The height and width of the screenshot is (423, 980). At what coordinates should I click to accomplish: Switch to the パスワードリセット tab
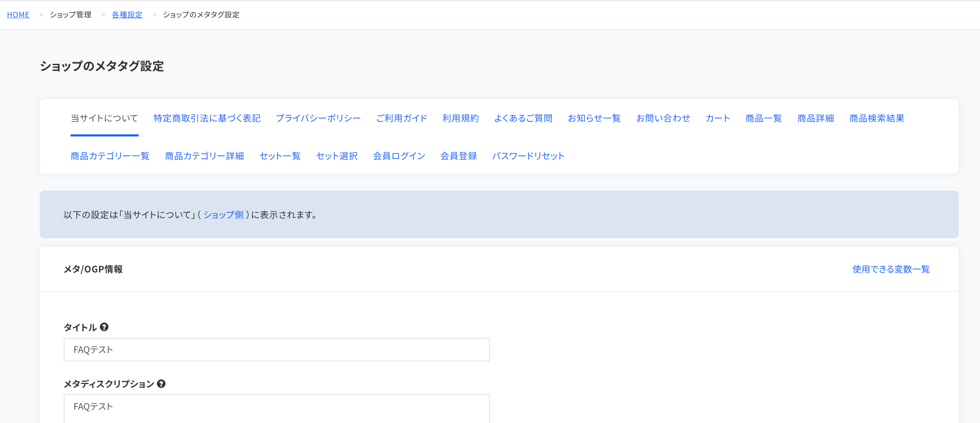pos(529,156)
